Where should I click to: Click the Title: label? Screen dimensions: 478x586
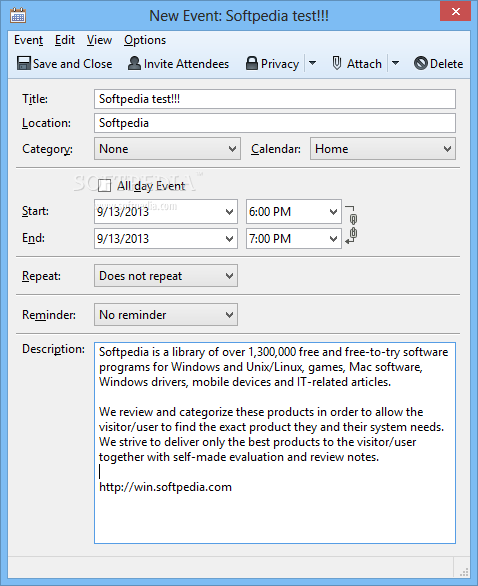tap(35, 99)
